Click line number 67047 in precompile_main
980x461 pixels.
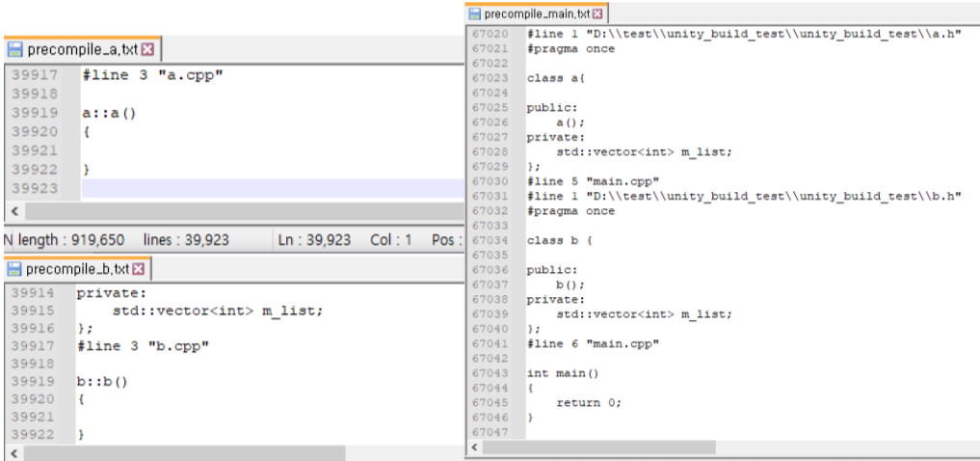point(490,432)
